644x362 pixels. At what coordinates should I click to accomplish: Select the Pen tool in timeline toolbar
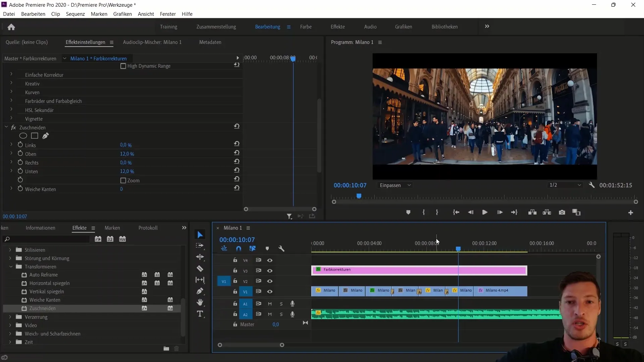coord(200,291)
